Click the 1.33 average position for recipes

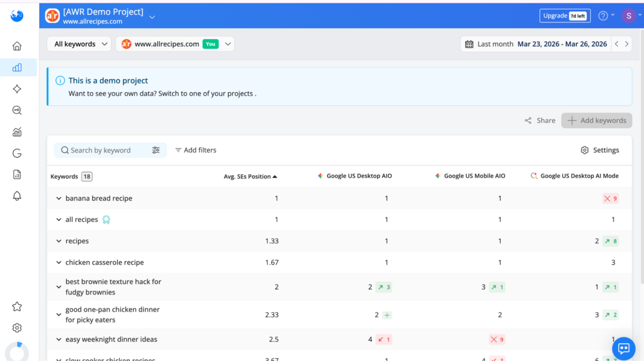pos(272,241)
